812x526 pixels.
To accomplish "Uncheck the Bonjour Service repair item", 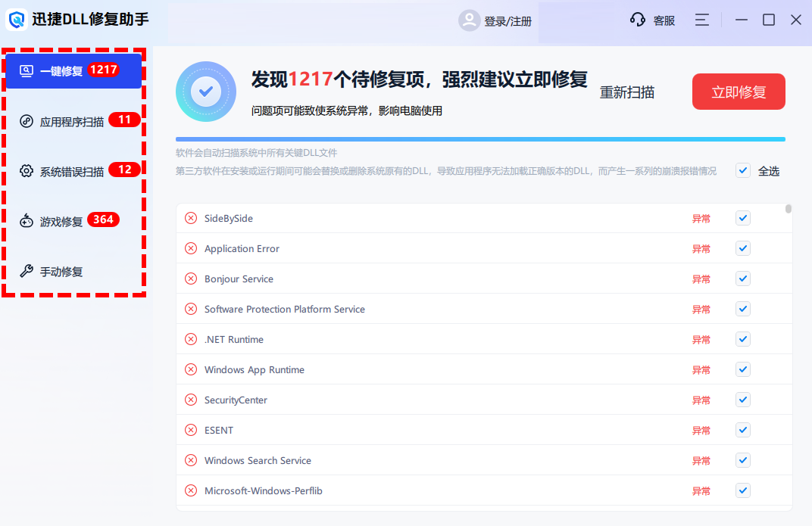I will coord(742,279).
